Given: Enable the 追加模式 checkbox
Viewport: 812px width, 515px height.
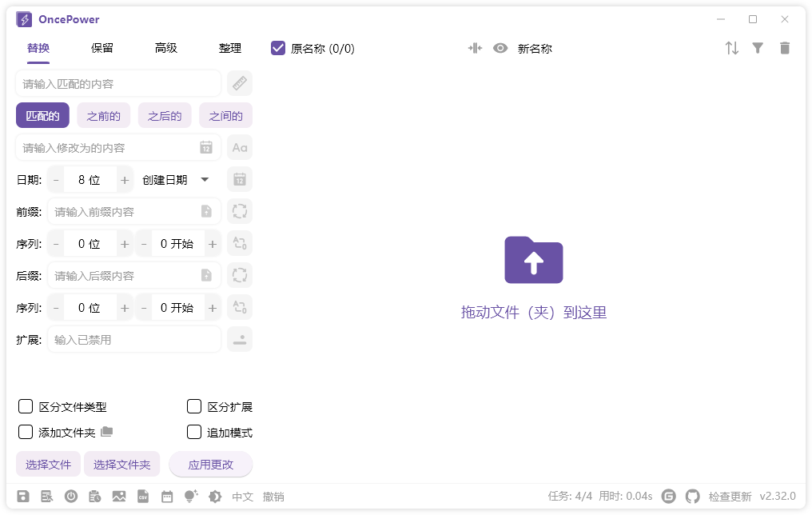Looking at the screenshot, I should tap(194, 432).
